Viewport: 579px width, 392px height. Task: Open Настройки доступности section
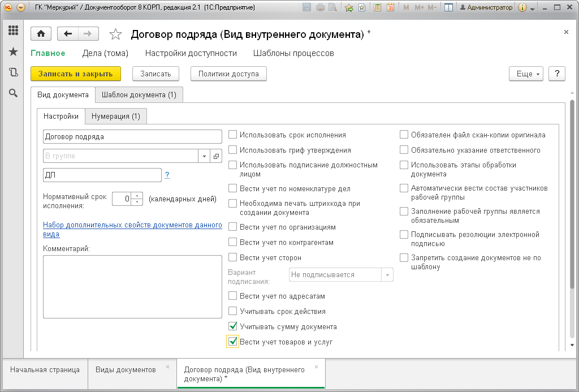pyautogui.click(x=191, y=53)
